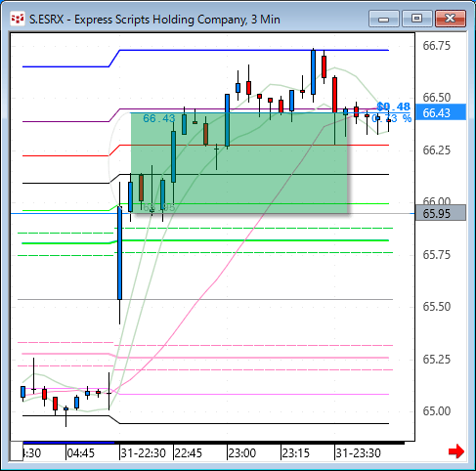Click the 31-22:30 time axis label

coord(143,453)
